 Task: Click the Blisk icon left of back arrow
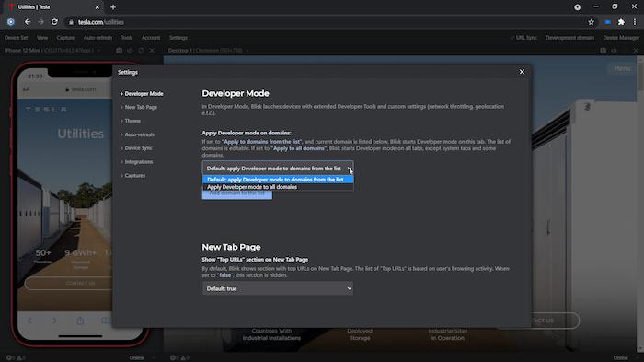tap(11, 22)
